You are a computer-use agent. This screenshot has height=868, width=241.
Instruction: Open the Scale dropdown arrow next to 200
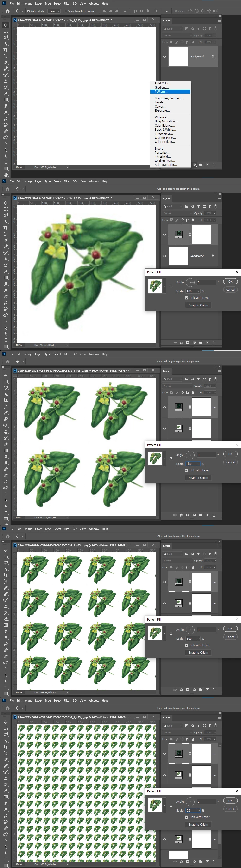[x=198, y=464]
